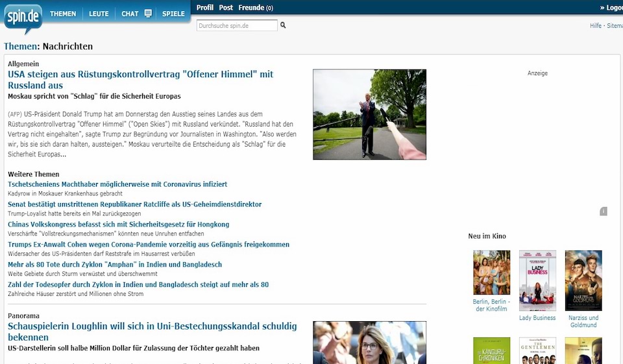Click 'Kadyrow in Moskauer Krankenhaus gebracht' subtitle

pos(65,193)
